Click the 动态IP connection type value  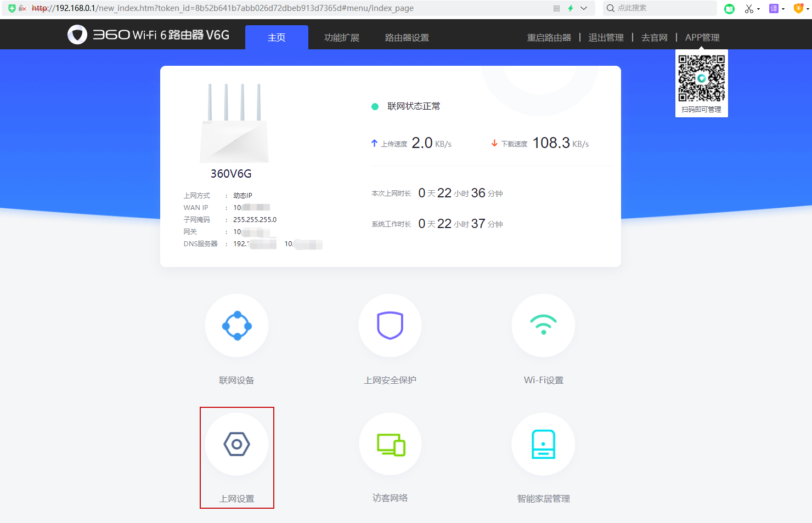243,196
